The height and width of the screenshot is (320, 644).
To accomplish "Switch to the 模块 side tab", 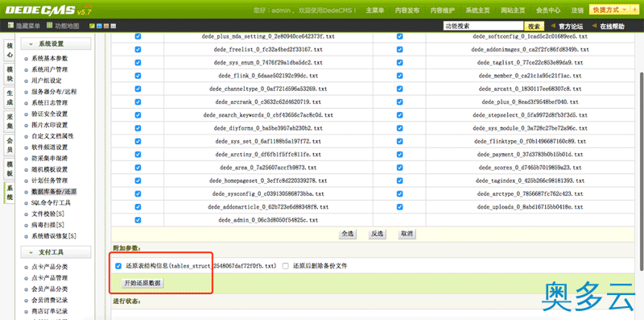I will (10, 74).
